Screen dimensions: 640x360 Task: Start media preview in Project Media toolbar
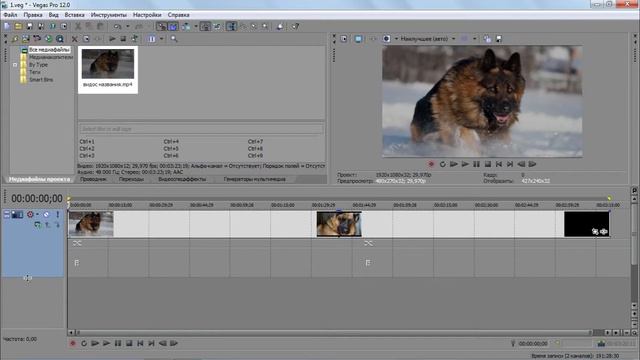112,39
